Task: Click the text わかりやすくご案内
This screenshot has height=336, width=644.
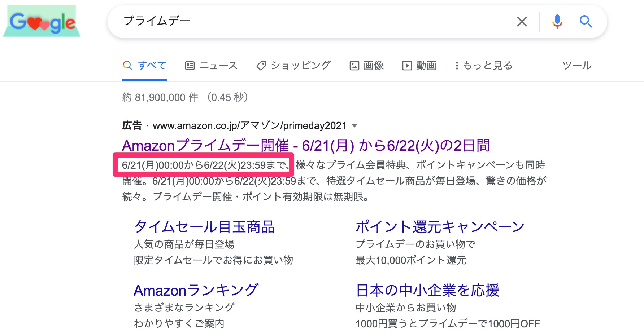Action: (x=179, y=324)
